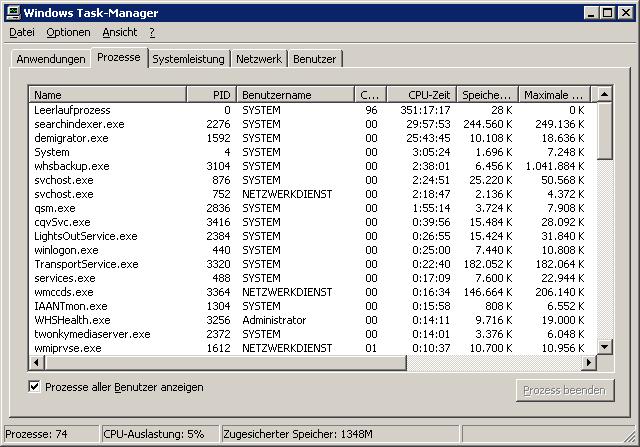Maximize the Task-Manager window
Viewport: 640px width, 447px height.
607,13
